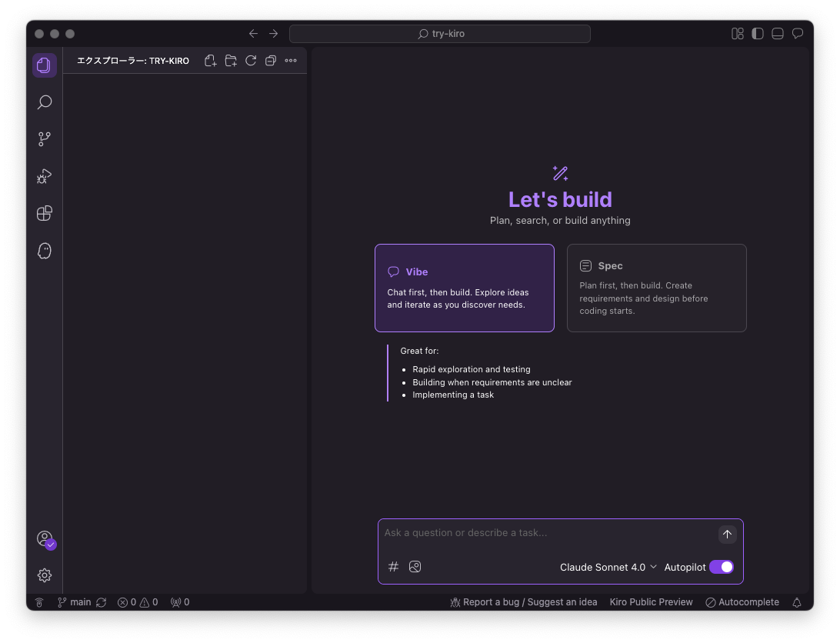Viewport: 840px width, 643px height.
Task: Open the Manage settings gear
Action: (x=45, y=575)
